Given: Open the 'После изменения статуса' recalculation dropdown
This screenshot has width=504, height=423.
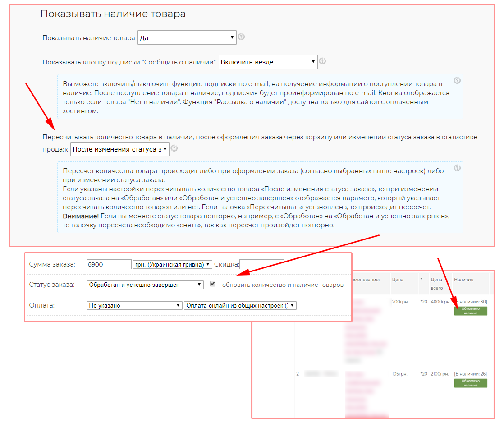Looking at the screenshot, I should [119, 149].
